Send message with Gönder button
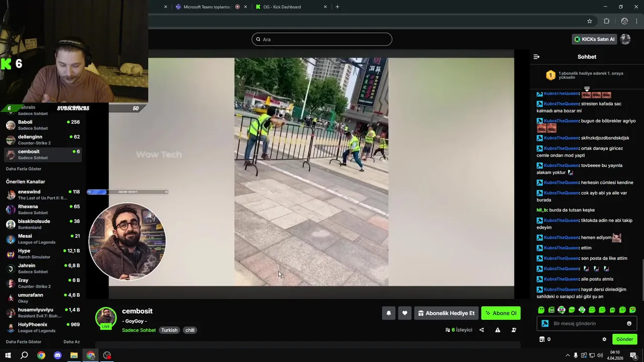This screenshot has width=644, height=362. (624, 339)
